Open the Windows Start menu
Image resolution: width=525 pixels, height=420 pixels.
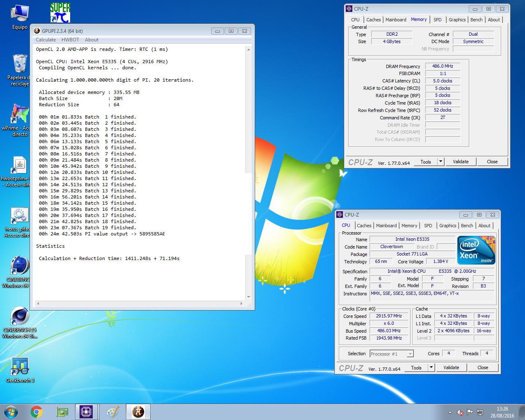pyautogui.click(x=10, y=412)
